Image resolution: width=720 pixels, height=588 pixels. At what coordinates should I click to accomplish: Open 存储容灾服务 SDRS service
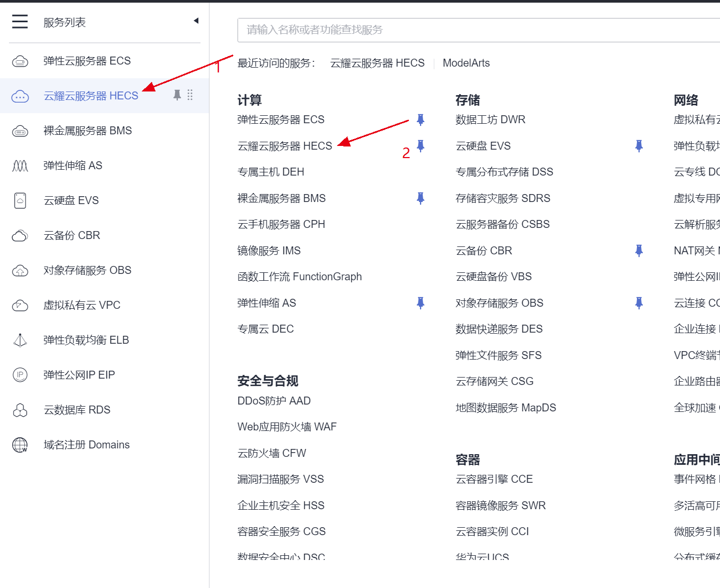(x=503, y=198)
